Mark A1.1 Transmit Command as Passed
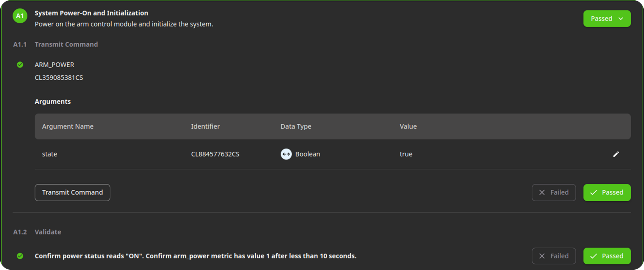Viewport: 644px width, 270px height. pyautogui.click(x=607, y=193)
